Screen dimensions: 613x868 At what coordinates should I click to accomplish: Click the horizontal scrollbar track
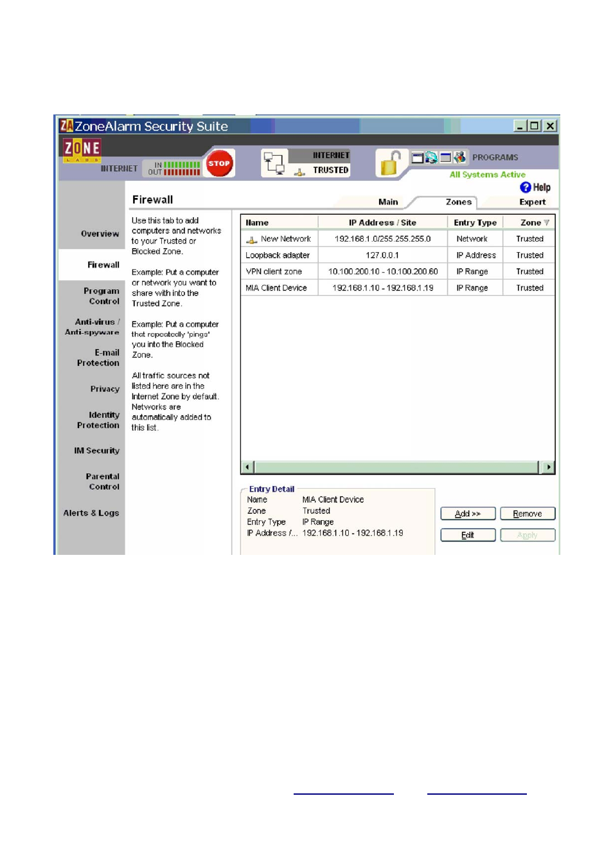[396, 467]
